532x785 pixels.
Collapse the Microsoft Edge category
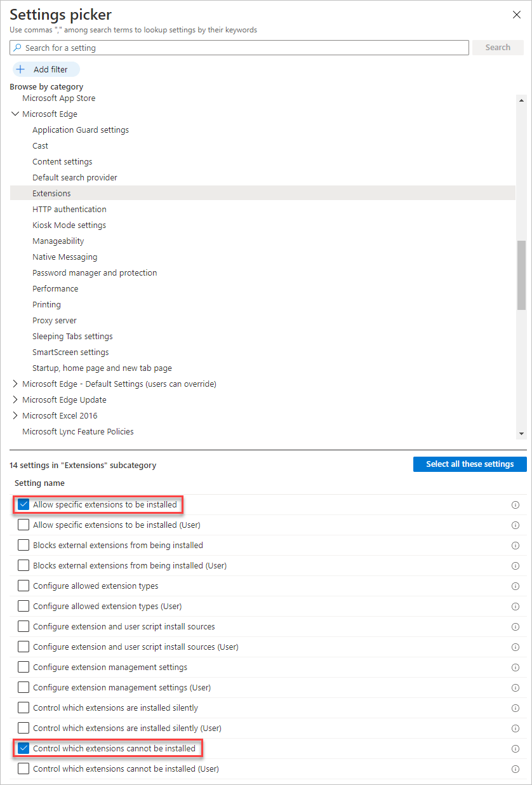point(15,114)
